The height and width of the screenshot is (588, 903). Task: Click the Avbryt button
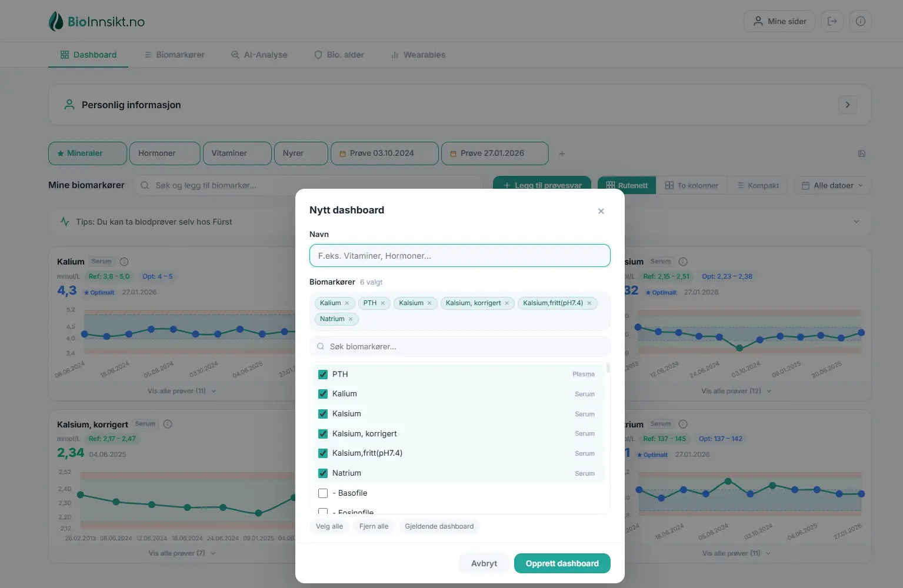tap(484, 563)
